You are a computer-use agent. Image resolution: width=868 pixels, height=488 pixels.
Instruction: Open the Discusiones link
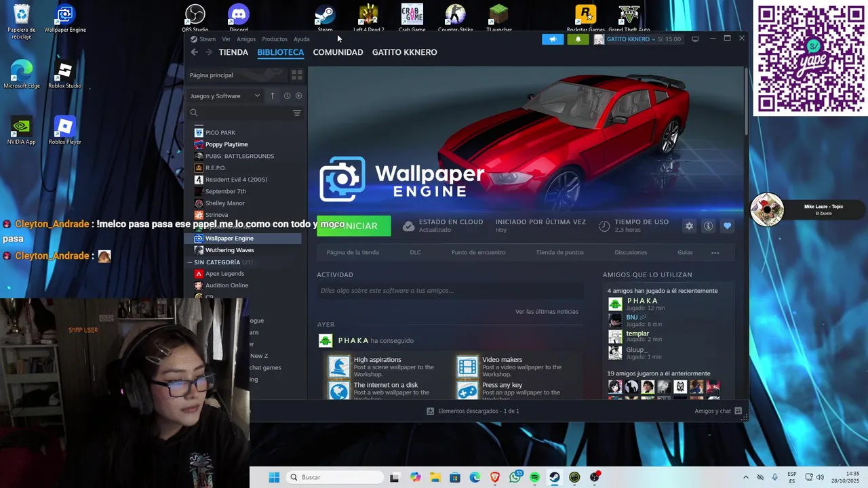click(631, 252)
